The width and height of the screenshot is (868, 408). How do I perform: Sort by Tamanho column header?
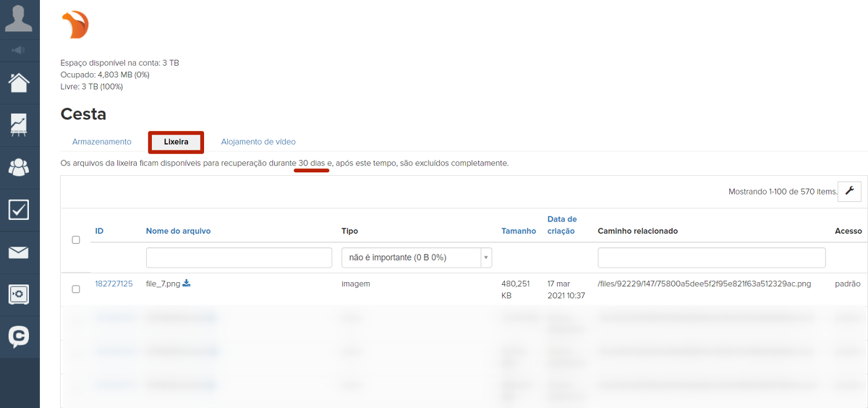(x=519, y=231)
